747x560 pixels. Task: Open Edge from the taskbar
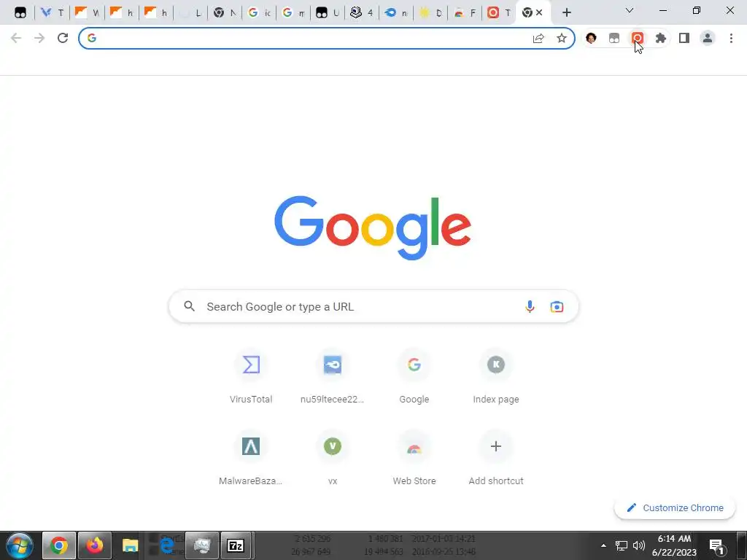pos(166,545)
